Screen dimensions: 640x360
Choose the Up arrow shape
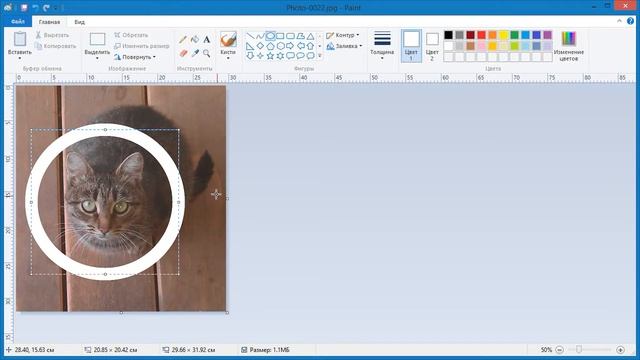pyautogui.click(x=311, y=46)
